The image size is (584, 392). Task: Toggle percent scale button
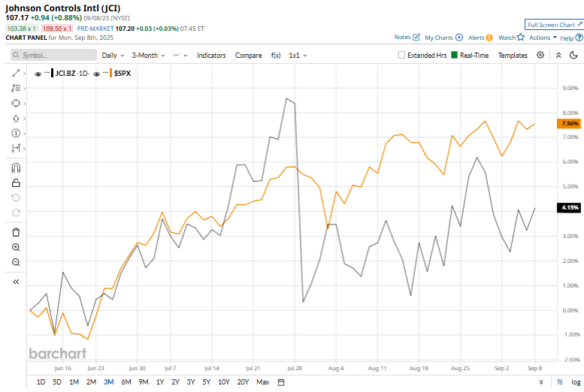(560, 382)
